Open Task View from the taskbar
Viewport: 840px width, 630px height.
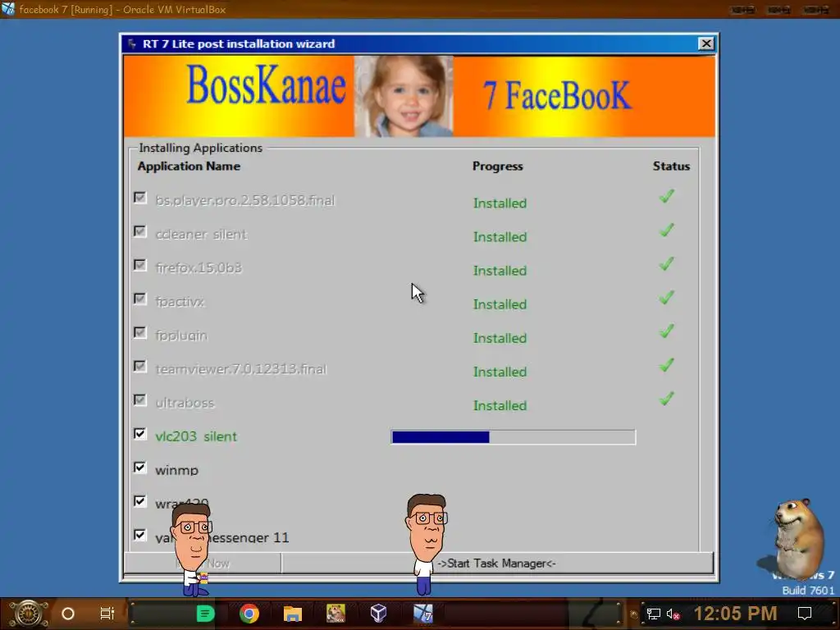107,614
